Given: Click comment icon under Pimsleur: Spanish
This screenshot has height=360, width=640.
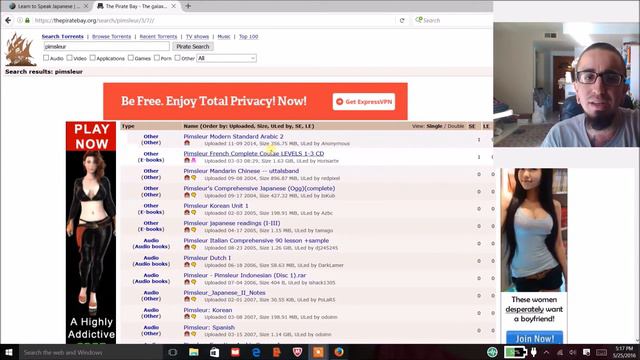Looking at the screenshot, I should coord(193,334).
